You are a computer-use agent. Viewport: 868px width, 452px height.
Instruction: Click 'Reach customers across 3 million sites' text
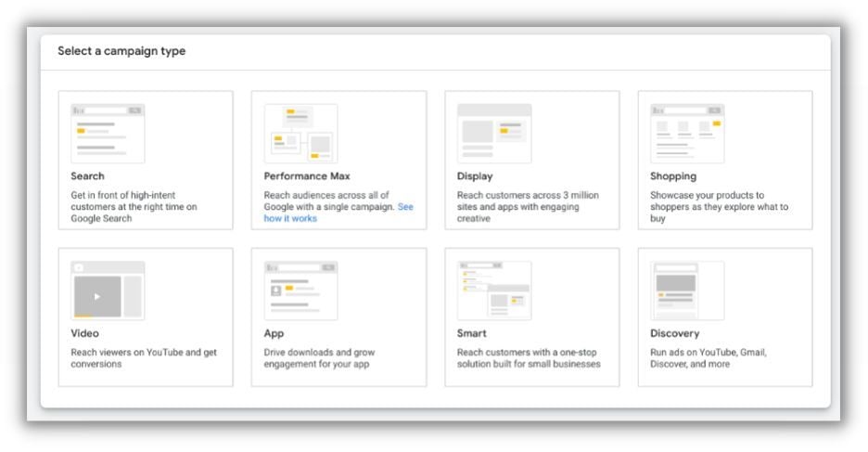tap(528, 207)
